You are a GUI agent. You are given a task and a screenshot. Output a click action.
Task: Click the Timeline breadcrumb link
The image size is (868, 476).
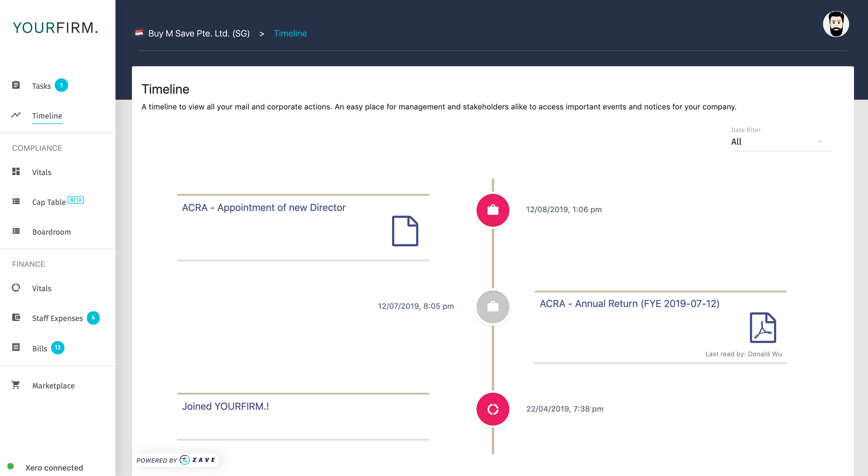tap(290, 33)
